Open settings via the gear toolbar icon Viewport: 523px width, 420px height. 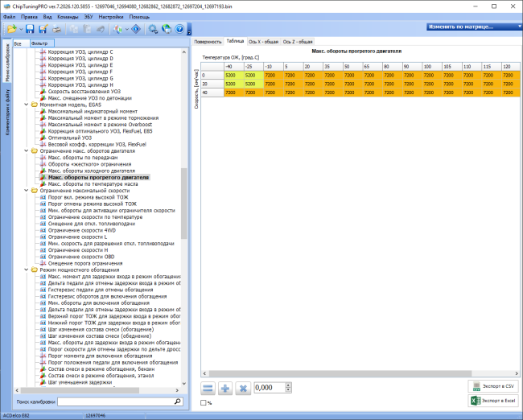(x=153, y=29)
